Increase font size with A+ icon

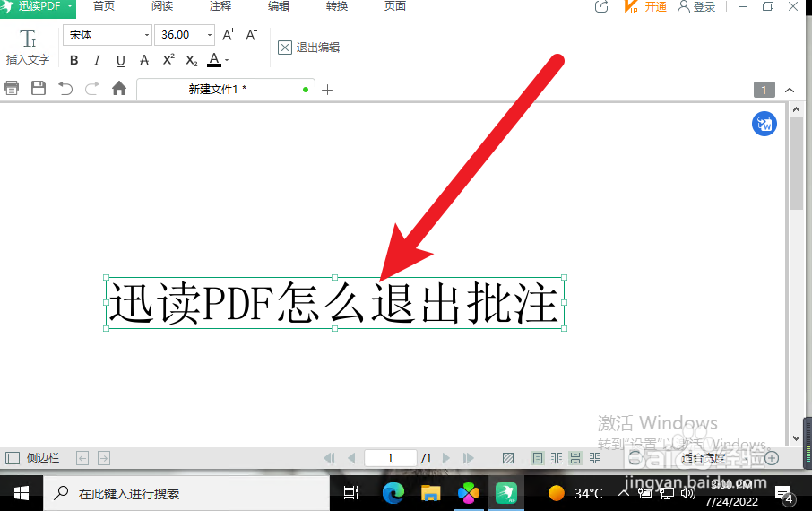(229, 35)
